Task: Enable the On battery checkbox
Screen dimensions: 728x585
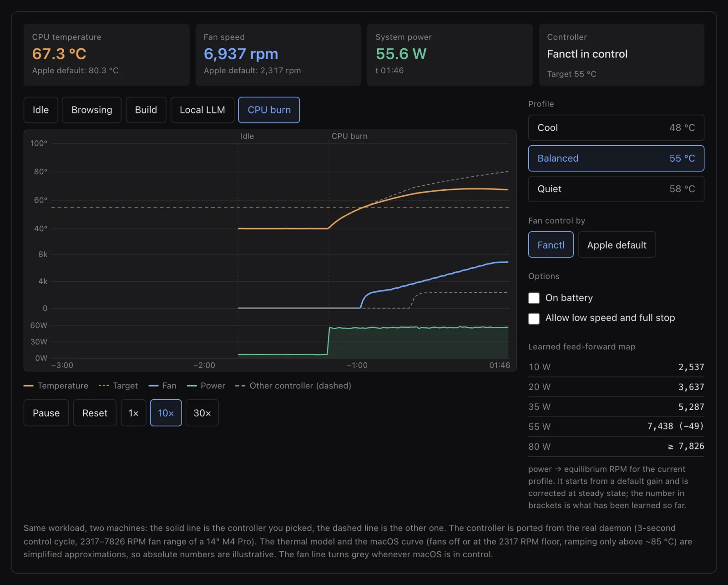Action: [x=534, y=298]
